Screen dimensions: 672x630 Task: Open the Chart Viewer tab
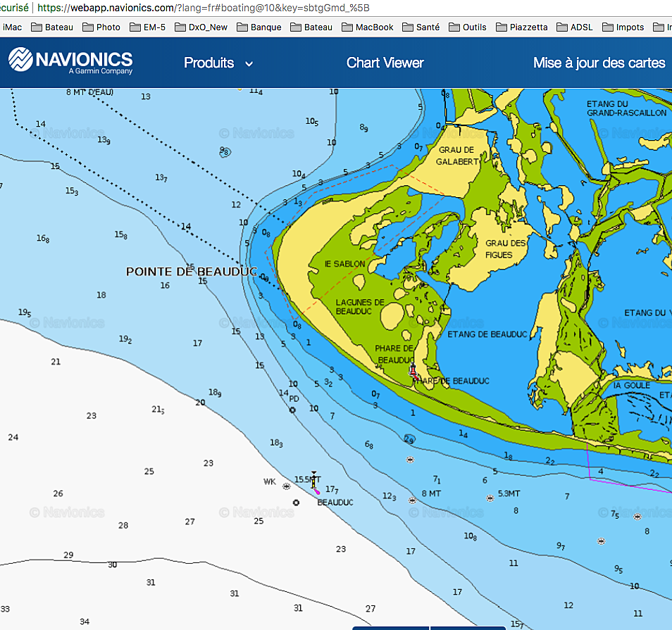[x=385, y=63]
